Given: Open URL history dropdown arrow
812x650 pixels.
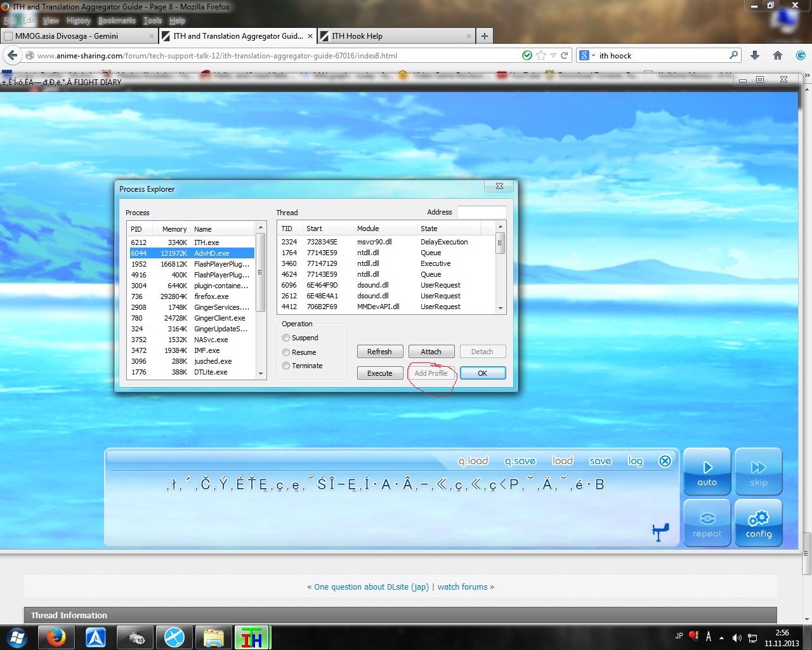Looking at the screenshot, I should click(553, 55).
